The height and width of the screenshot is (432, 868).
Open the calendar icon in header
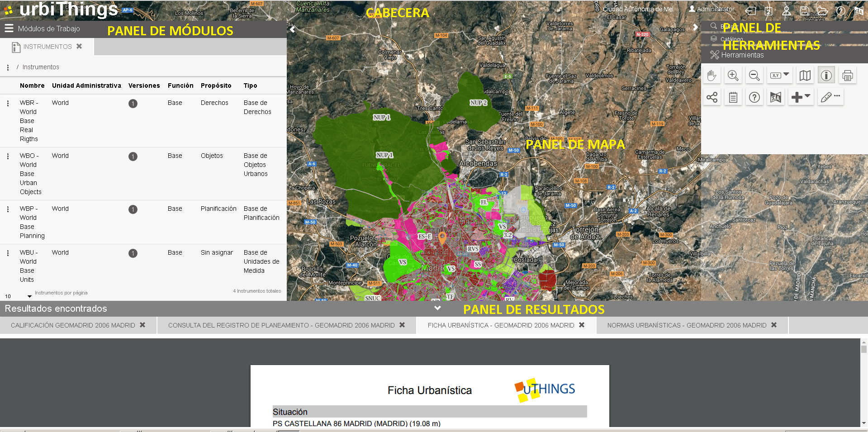click(x=768, y=11)
